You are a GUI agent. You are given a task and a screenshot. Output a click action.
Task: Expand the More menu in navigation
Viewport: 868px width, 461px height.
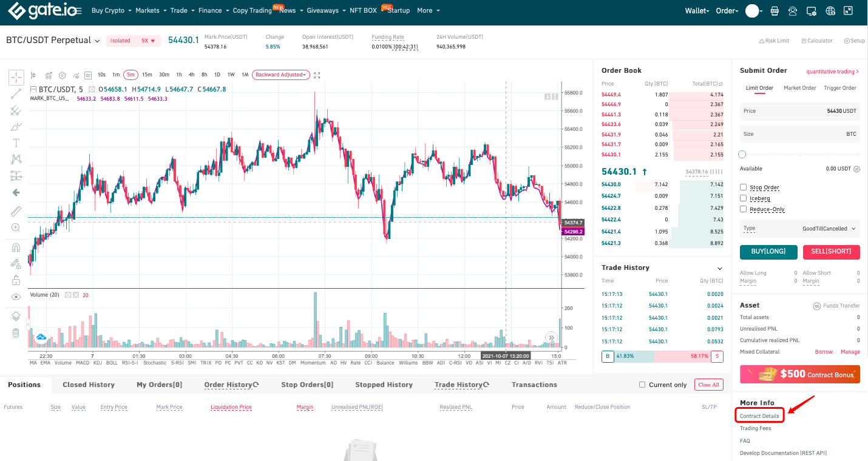428,10
